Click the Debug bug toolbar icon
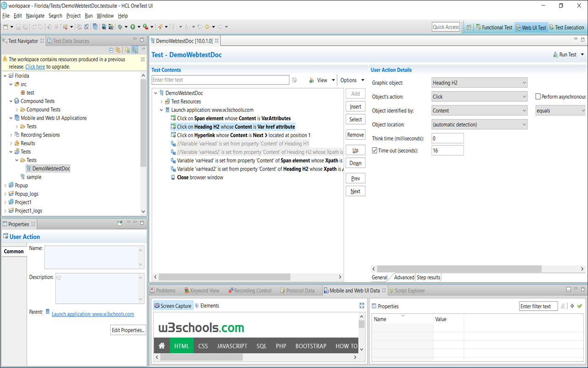 [120, 27]
